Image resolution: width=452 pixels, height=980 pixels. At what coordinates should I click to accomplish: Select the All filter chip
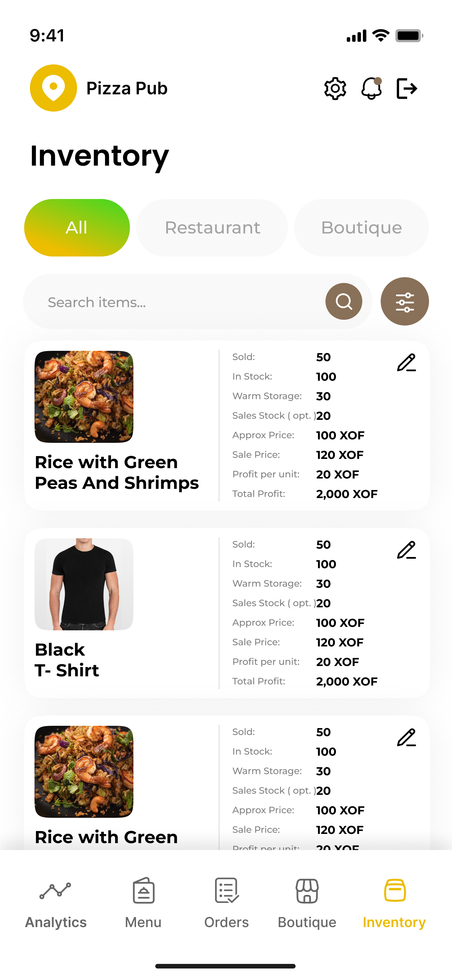pyautogui.click(x=77, y=227)
